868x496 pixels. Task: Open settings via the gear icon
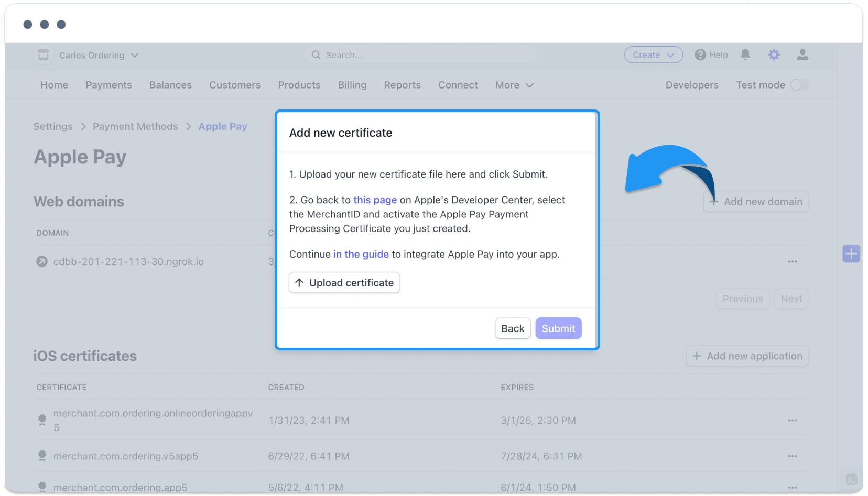774,54
